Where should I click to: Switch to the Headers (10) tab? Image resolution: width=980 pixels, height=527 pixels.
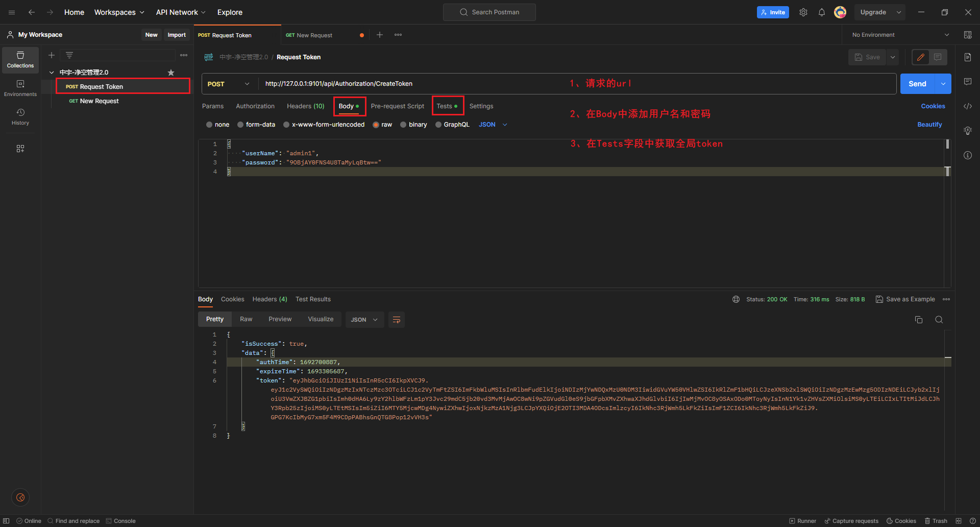[306, 106]
